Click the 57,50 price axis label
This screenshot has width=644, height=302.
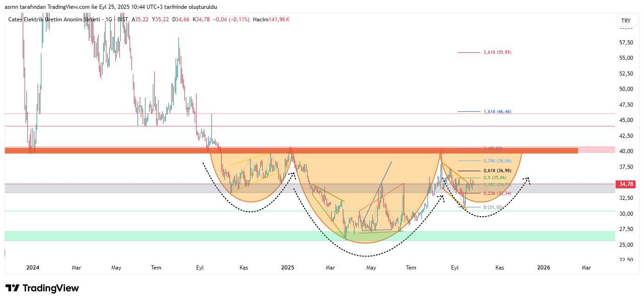(x=626, y=43)
